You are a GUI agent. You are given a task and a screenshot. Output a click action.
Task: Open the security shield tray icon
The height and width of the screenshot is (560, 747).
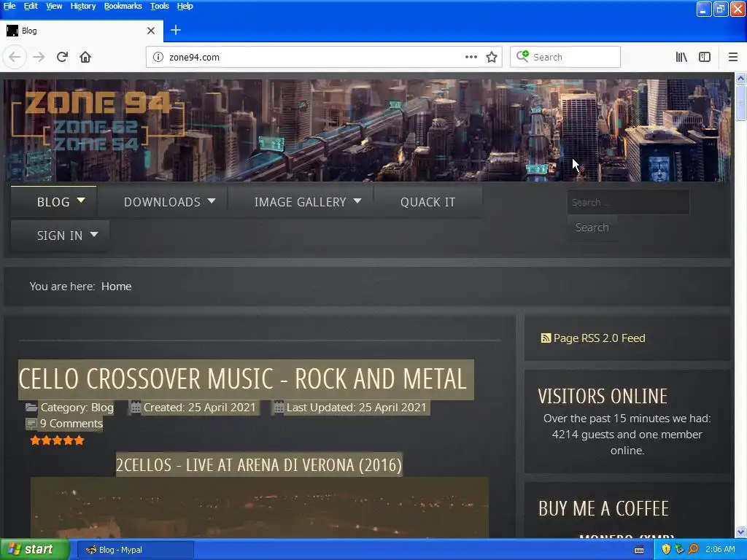(x=666, y=550)
